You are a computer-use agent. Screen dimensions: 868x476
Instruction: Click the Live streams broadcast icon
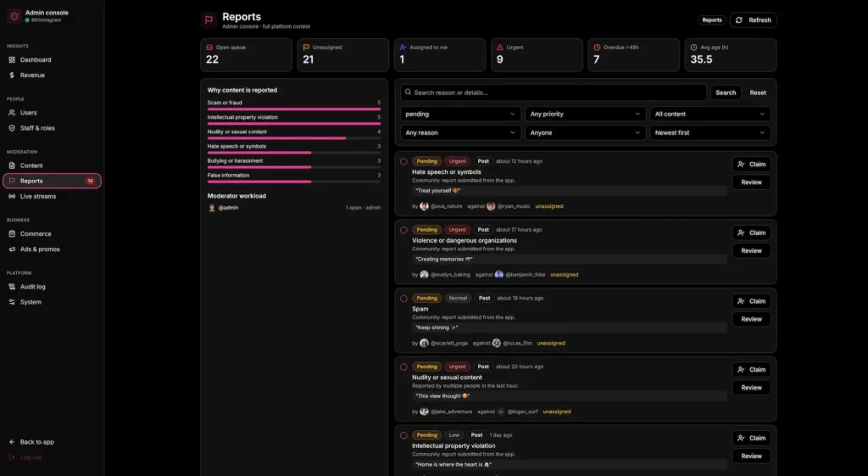12,196
